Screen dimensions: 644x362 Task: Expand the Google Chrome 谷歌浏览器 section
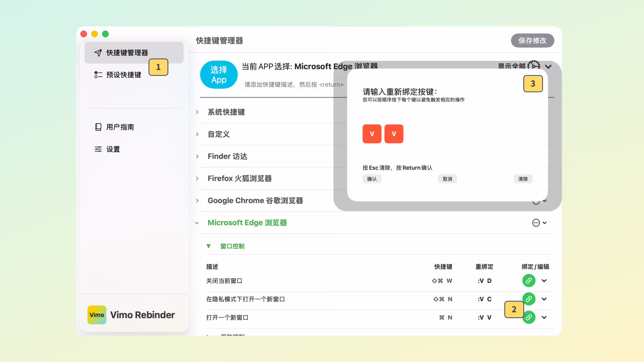point(197,200)
